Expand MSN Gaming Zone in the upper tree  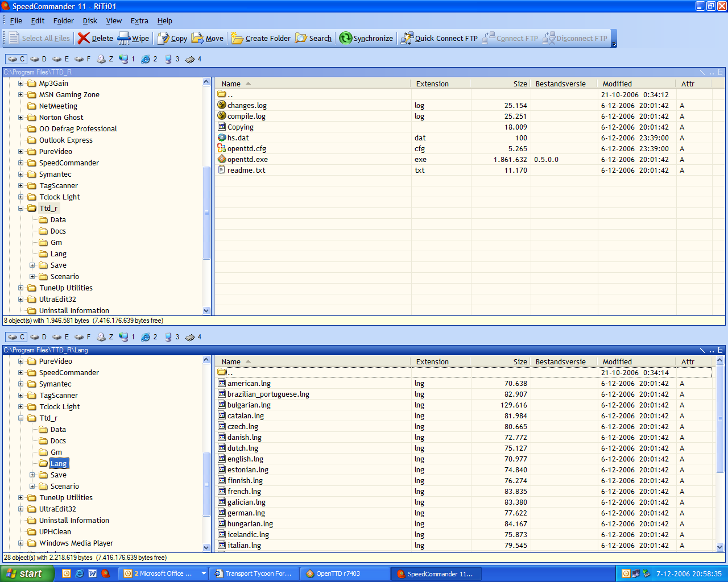(20, 95)
